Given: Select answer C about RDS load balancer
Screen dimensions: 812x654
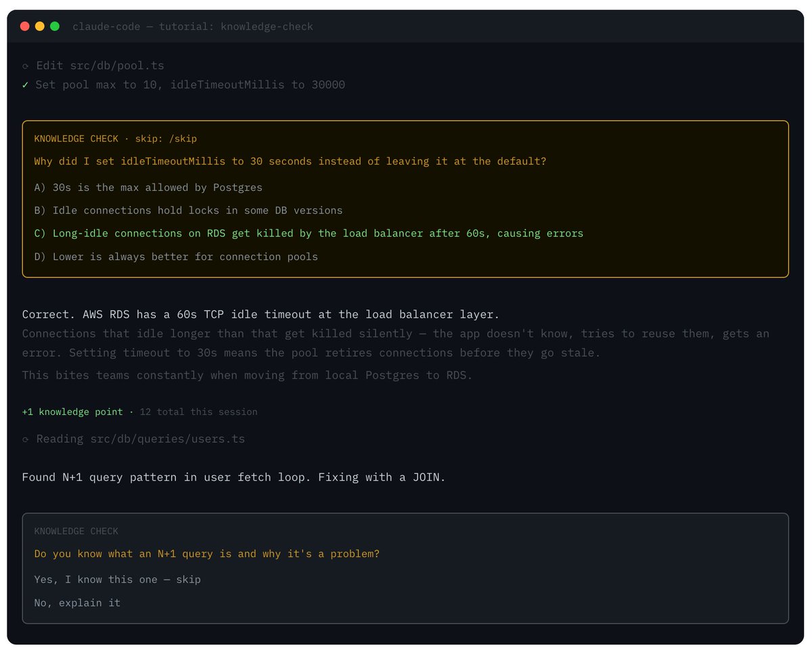Looking at the screenshot, I should (309, 234).
